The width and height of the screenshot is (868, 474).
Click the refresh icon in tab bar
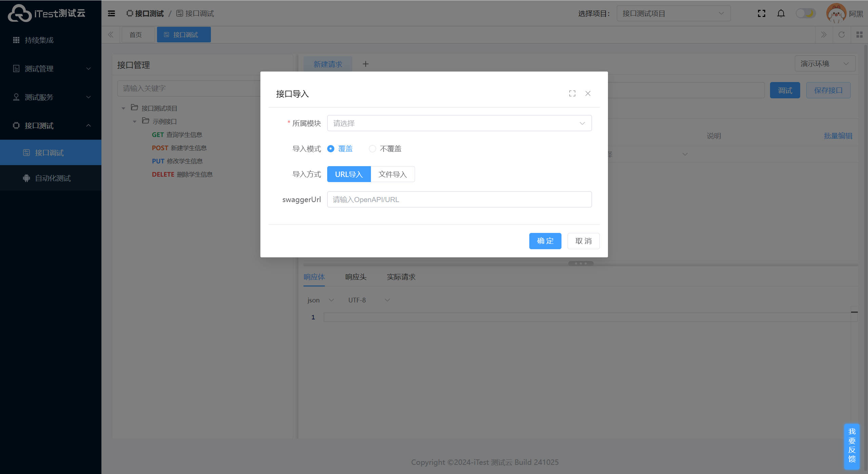(x=842, y=35)
